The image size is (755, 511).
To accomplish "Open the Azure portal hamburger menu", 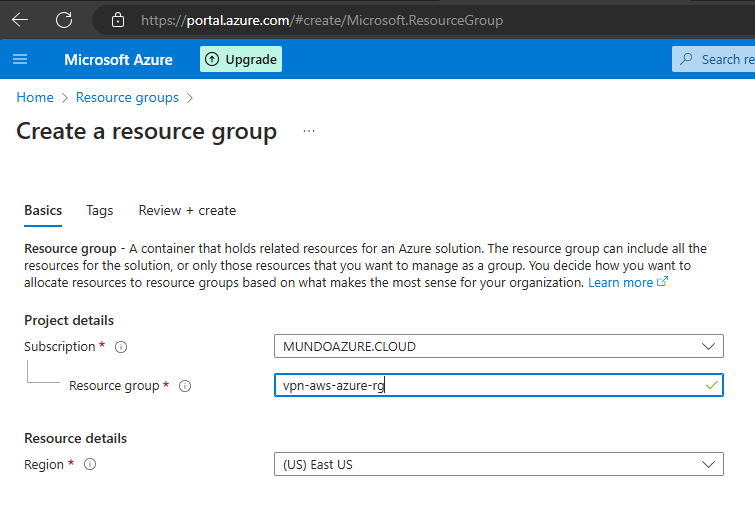I will [x=20, y=59].
